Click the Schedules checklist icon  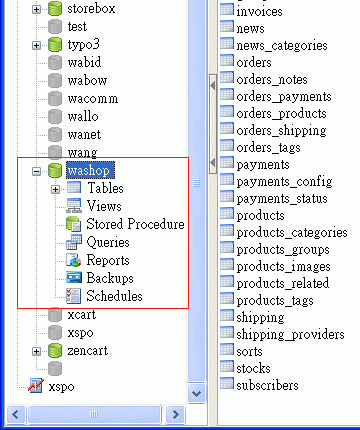coord(73,296)
